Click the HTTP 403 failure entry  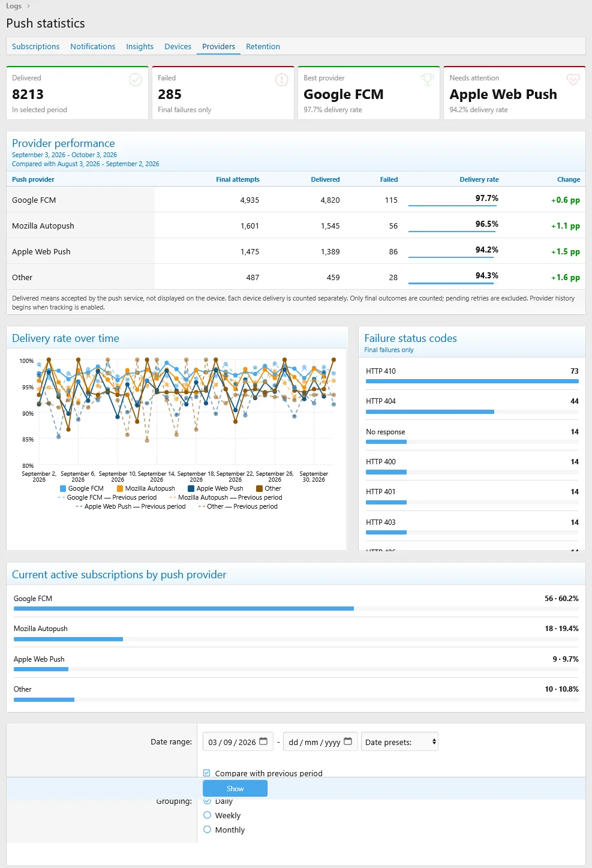(472, 527)
